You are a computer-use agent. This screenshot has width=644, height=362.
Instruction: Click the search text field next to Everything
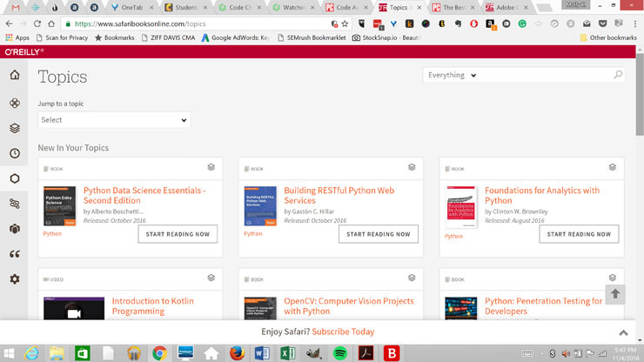[545, 75]
